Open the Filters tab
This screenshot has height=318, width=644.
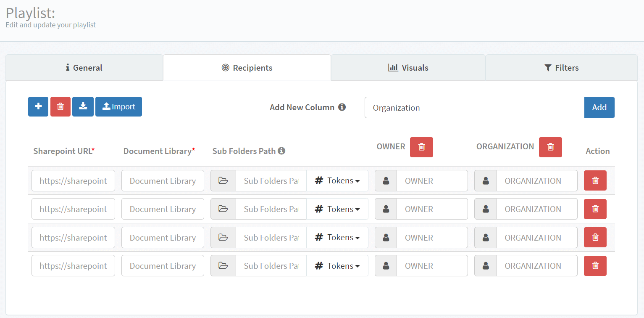[x=562, y=67]
